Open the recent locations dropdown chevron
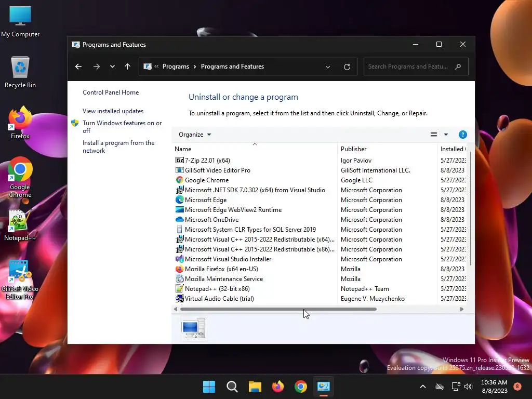 point(112,66)
